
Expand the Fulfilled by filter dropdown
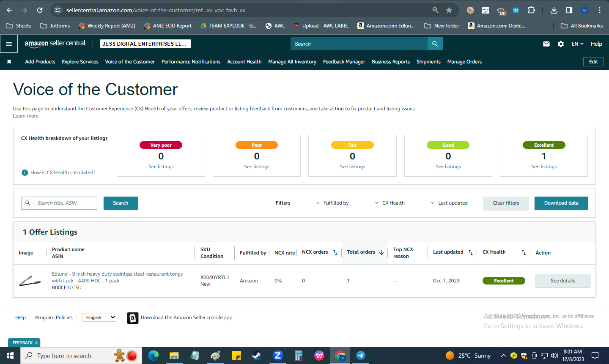coord(332,203)
